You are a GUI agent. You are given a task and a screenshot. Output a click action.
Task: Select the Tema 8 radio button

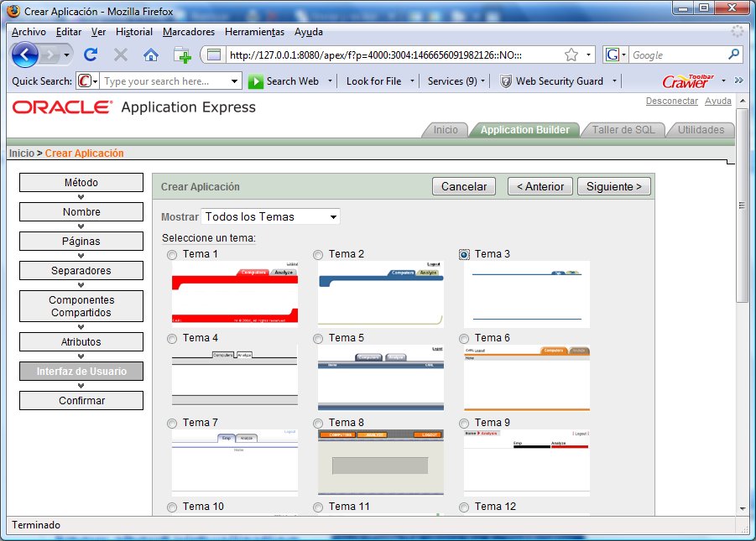[318, 424]
